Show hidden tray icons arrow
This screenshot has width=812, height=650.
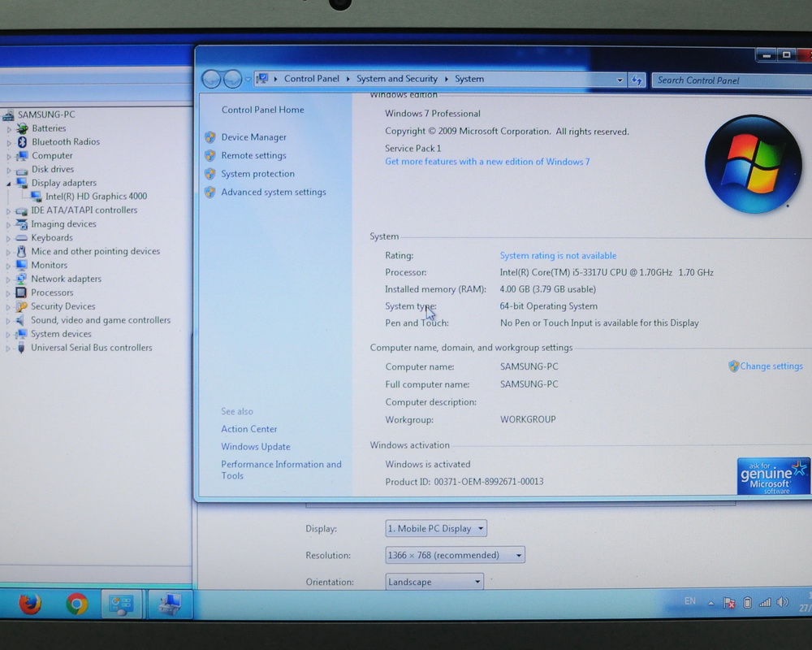711,603
